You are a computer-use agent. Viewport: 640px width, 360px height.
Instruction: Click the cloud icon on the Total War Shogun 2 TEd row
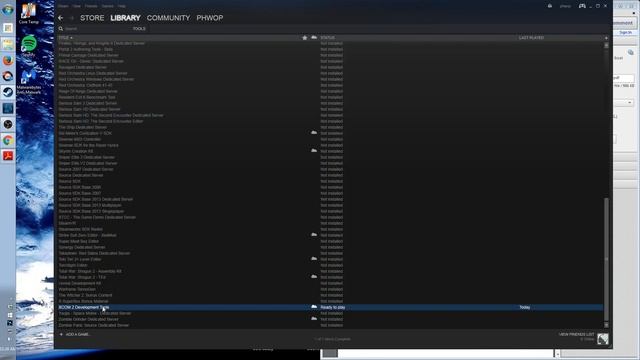[314, 277]
